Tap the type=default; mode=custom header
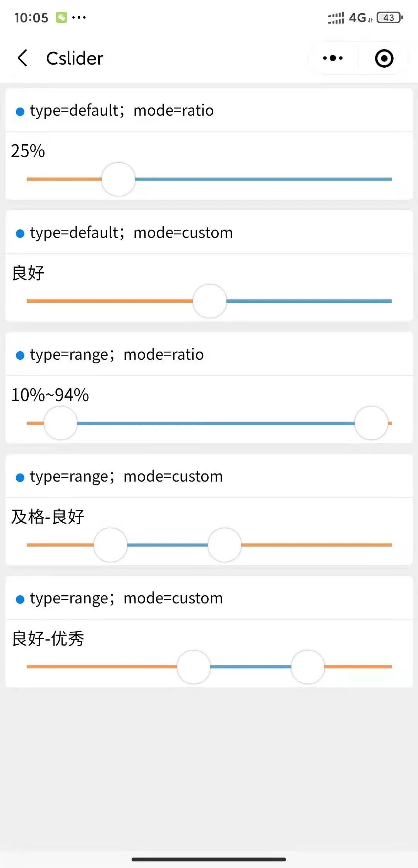 131,233
